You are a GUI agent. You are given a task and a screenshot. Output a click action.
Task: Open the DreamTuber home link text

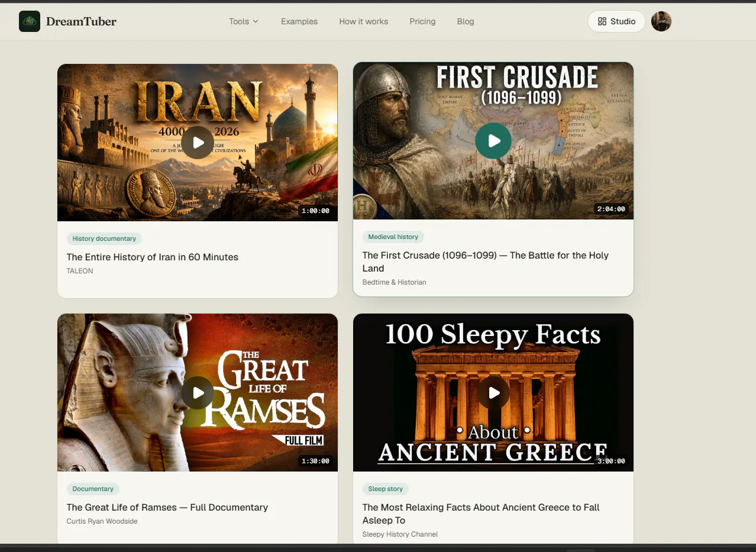point(81,21)
